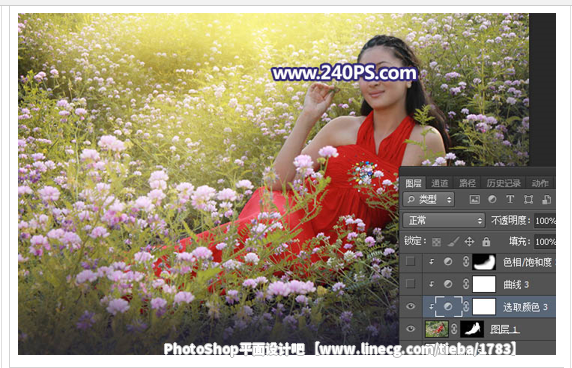Switch to the 通道 (Channels) tab

[x=440, y=183]
